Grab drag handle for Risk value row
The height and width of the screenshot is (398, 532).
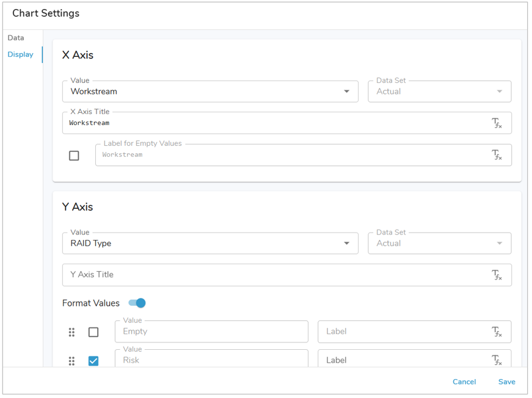click(71, 361)
